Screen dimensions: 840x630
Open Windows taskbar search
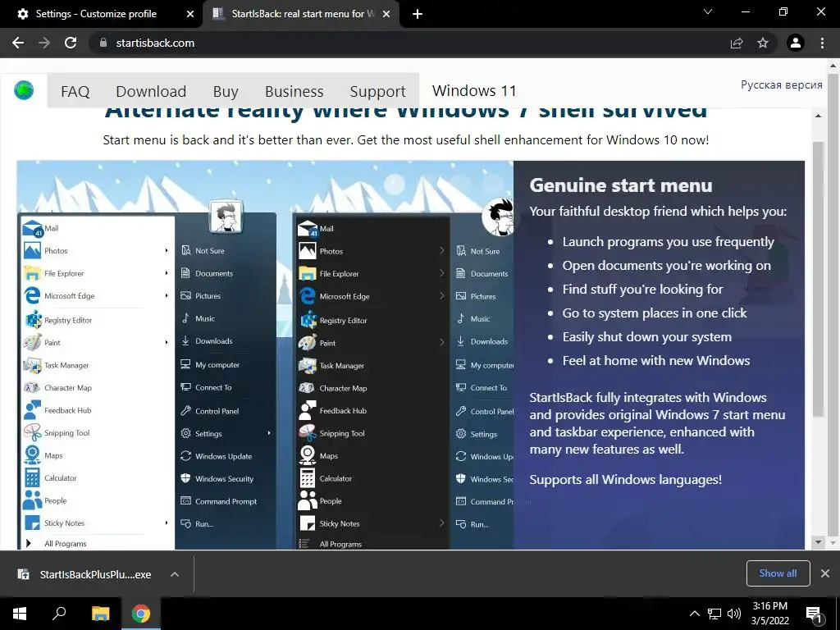[59, 614]
